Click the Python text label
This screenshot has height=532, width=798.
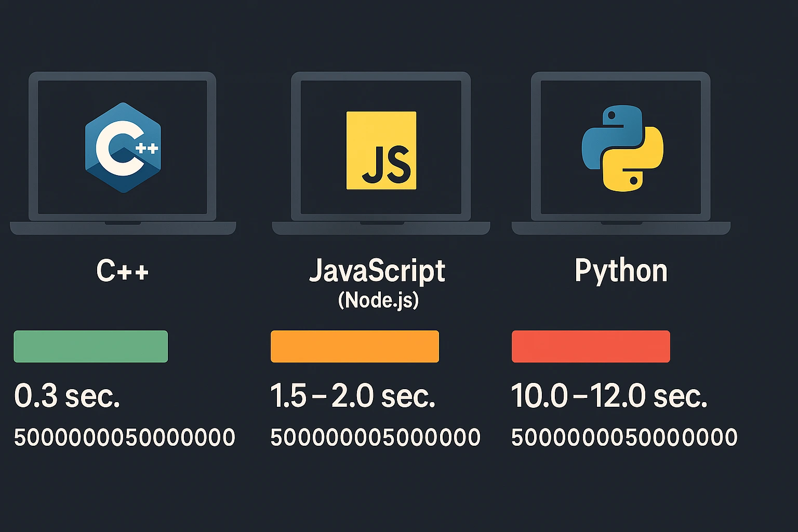point(621,271)
